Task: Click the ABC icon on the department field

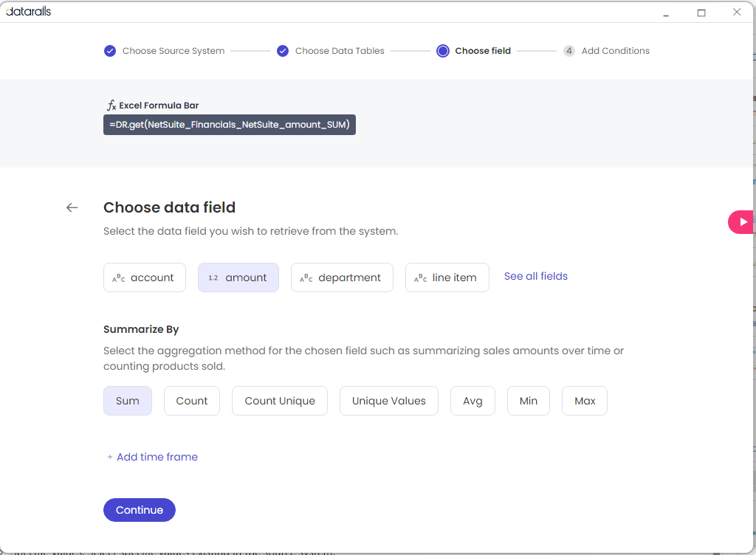Action: coord(305,277)
